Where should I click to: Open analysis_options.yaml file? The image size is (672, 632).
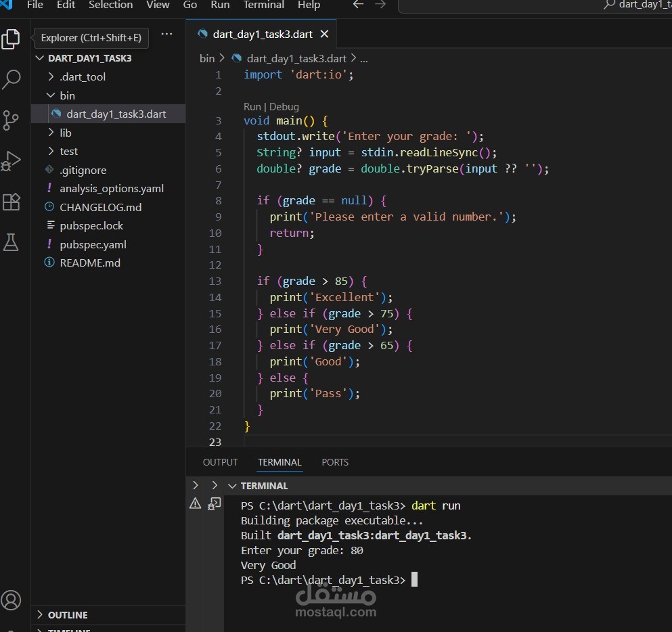click(112, 189)
